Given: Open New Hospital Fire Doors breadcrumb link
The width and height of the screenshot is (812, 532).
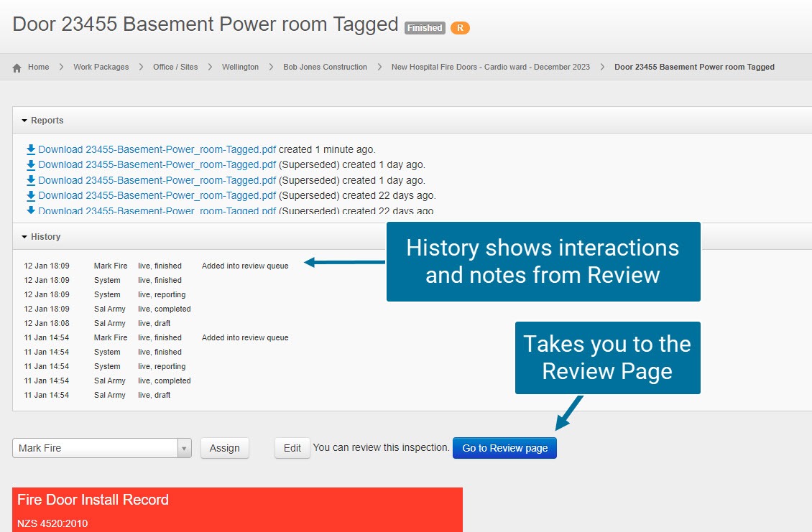Looking at the screenshot, I should click(x=490, y=67).
